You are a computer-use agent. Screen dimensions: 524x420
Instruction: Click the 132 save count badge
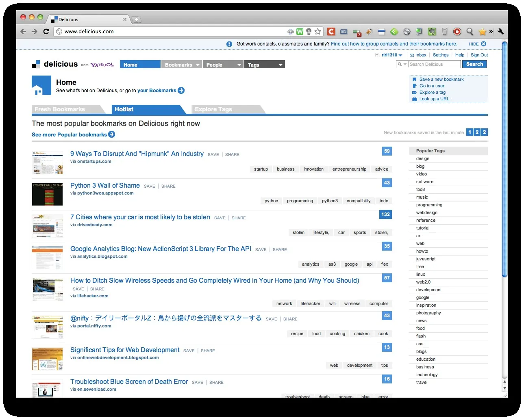tap(385, 214)
